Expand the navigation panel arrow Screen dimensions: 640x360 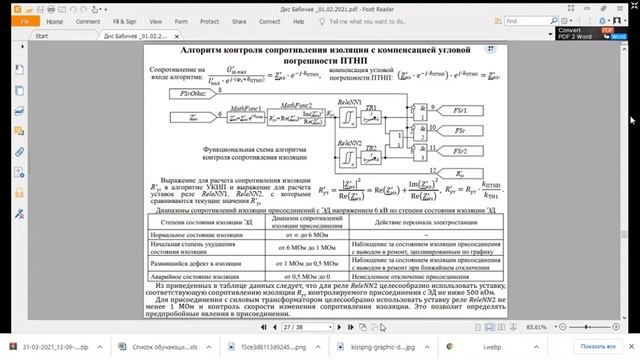[22, 47]
